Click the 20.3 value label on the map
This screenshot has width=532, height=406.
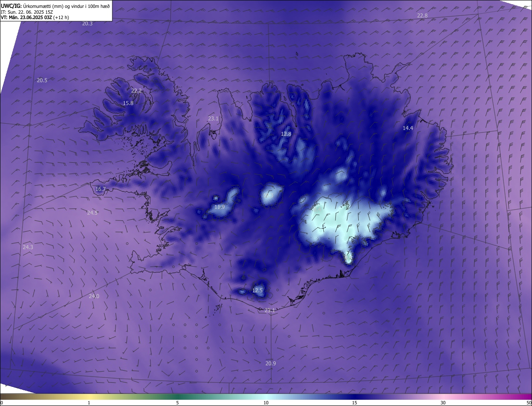(87, 24)
